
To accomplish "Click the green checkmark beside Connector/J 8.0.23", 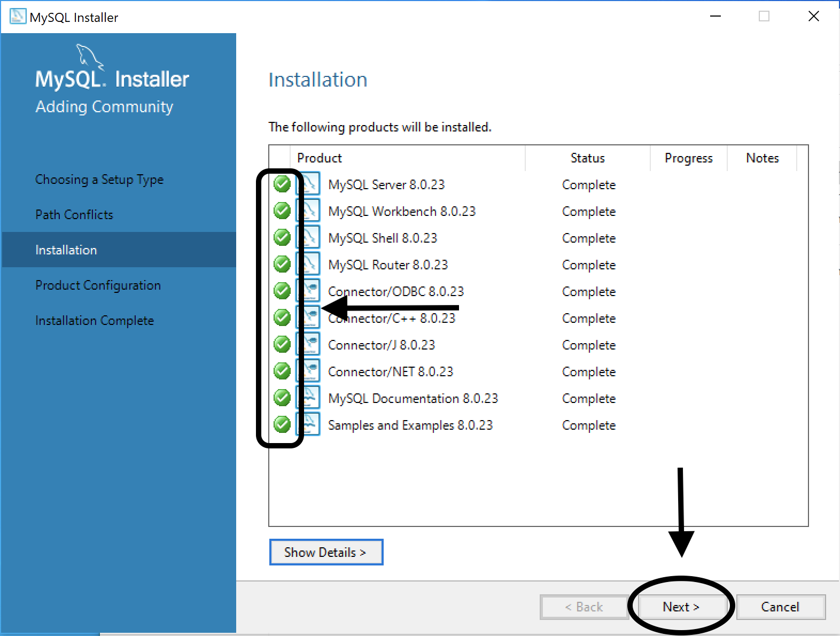I will tap(282, 344).
